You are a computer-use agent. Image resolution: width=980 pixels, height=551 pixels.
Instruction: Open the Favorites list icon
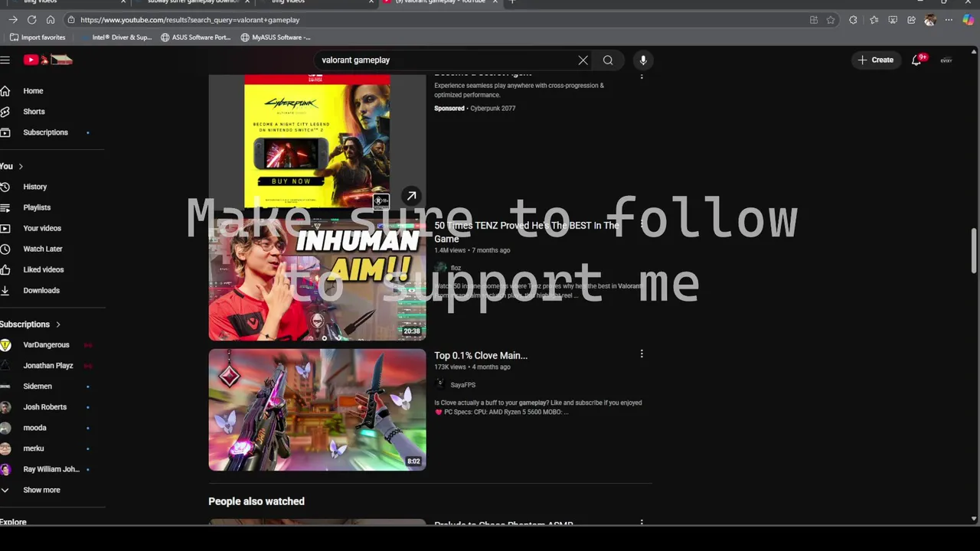(874, 20)
